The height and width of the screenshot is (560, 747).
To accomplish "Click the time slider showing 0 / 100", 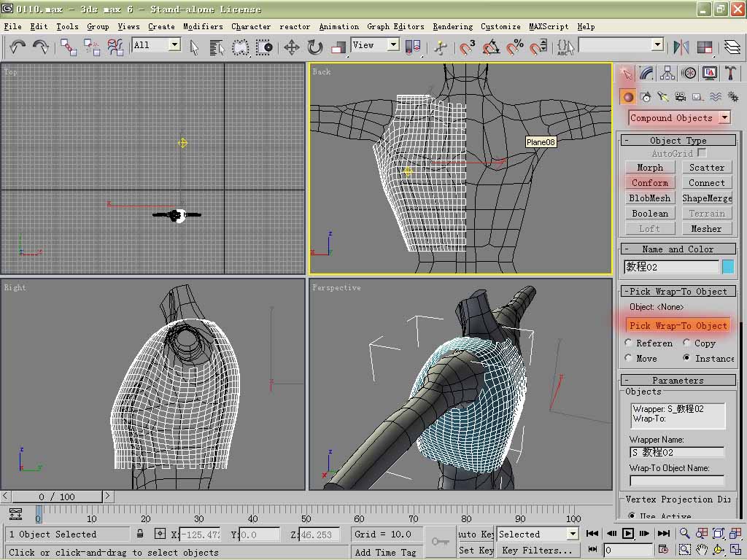I will point(57,497).
